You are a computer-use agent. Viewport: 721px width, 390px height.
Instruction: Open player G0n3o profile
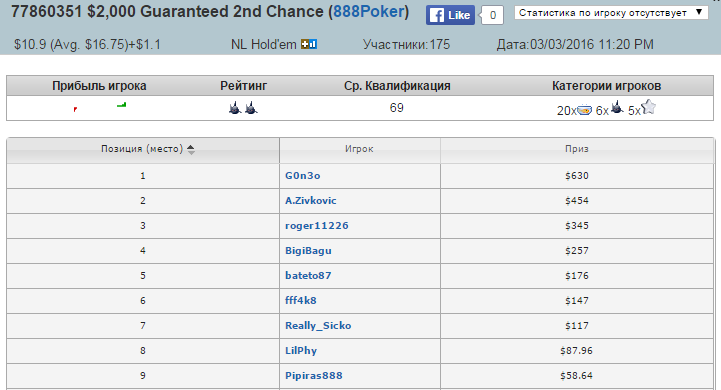coord(303,176)
